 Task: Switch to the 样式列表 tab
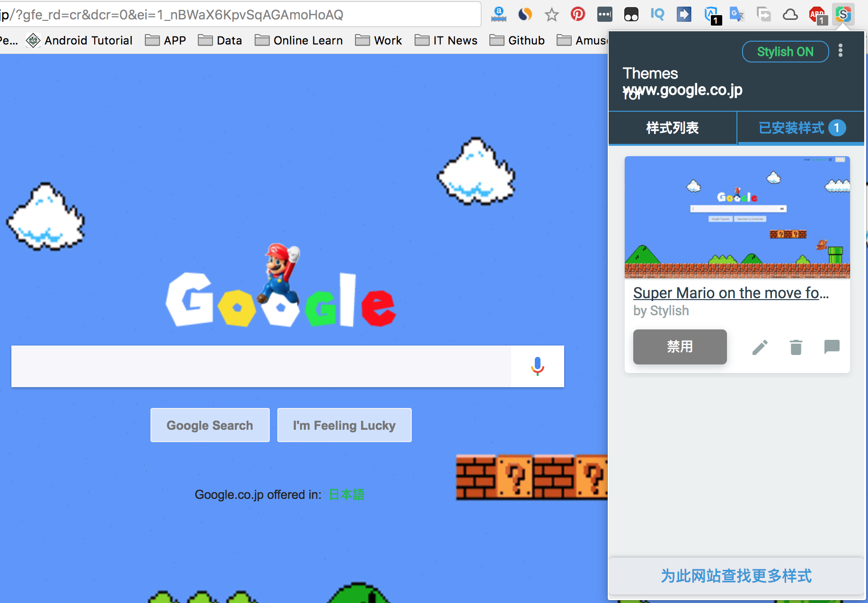[x=673, y=128]
